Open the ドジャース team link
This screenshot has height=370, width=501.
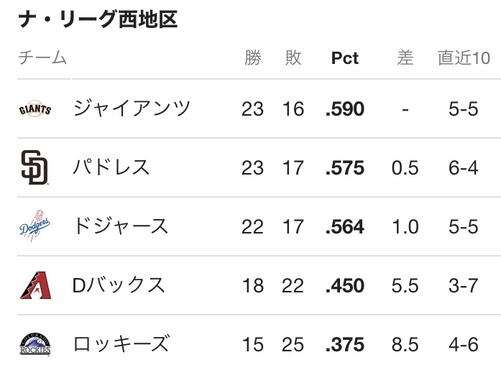[120, 226]
